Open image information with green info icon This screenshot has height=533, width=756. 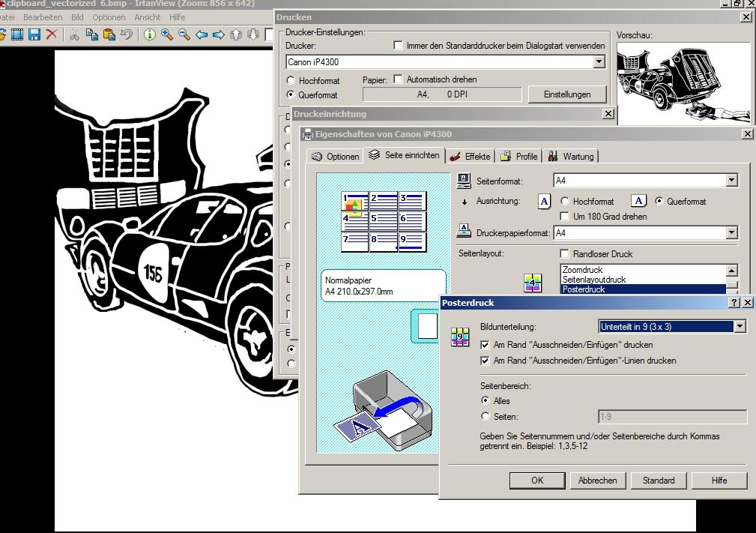click(x=149, y=34)
